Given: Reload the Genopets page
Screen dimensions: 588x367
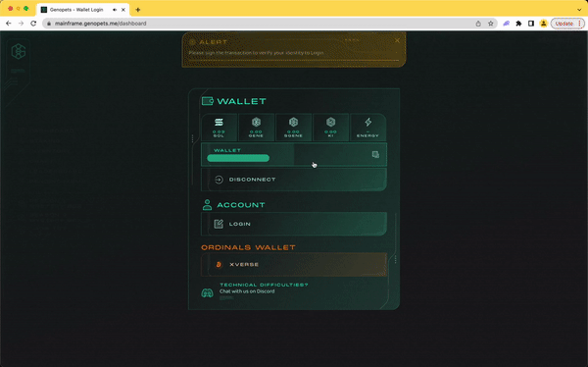Looking at the screenshot, I should (33, 24).
